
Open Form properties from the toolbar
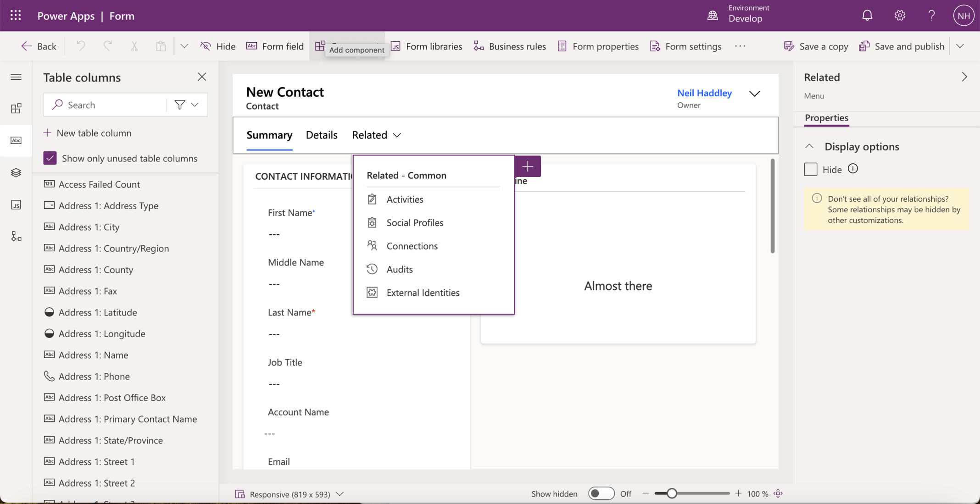point(597,46)
